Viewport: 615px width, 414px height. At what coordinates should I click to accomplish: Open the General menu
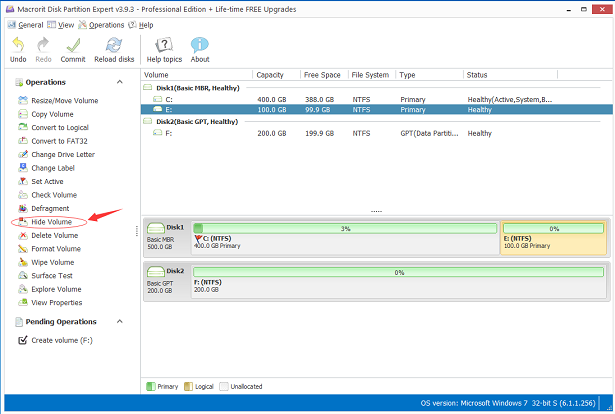click(25, 25)
